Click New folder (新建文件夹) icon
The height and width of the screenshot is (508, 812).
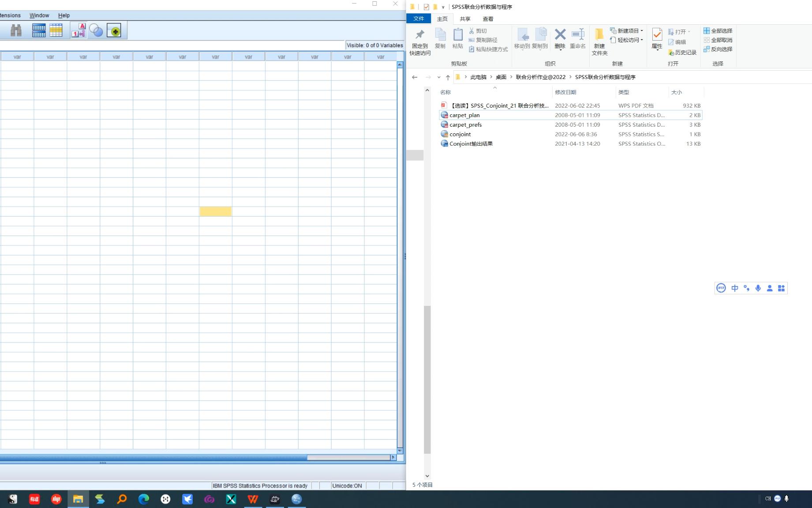(x=599, y=42)
